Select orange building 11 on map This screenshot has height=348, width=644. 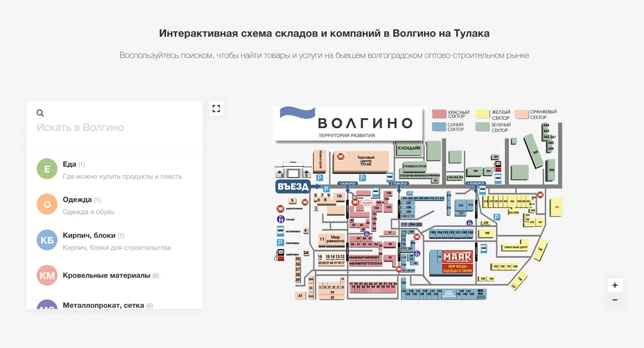(322, 240)
